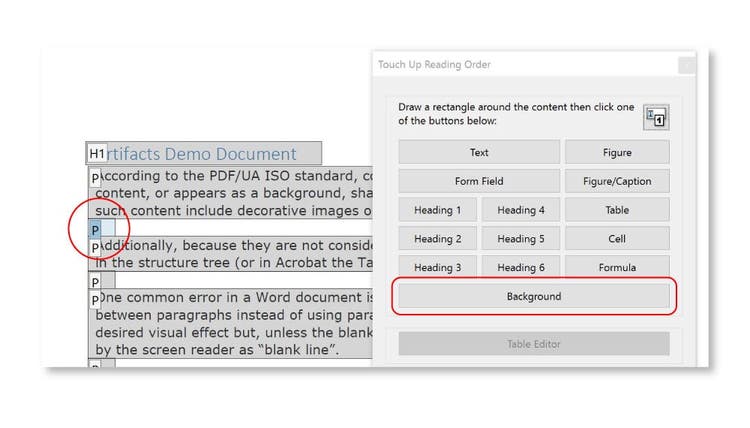Screen dimensions: 750x428
Task: Mark selection as Heading 4
Action: tap(521, 210)
